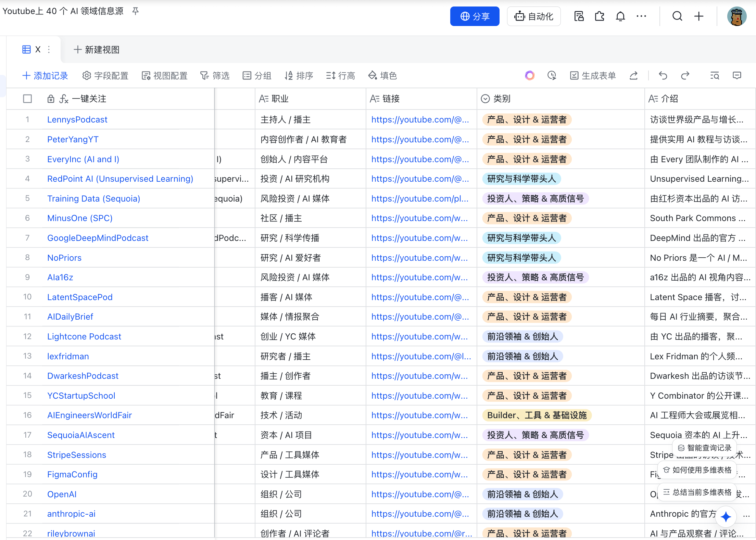The image size is (756, 540).
Task: Click the 前沿领袖 & 创始人 tag in Lightcone row
Action: [x=523, y=337]
